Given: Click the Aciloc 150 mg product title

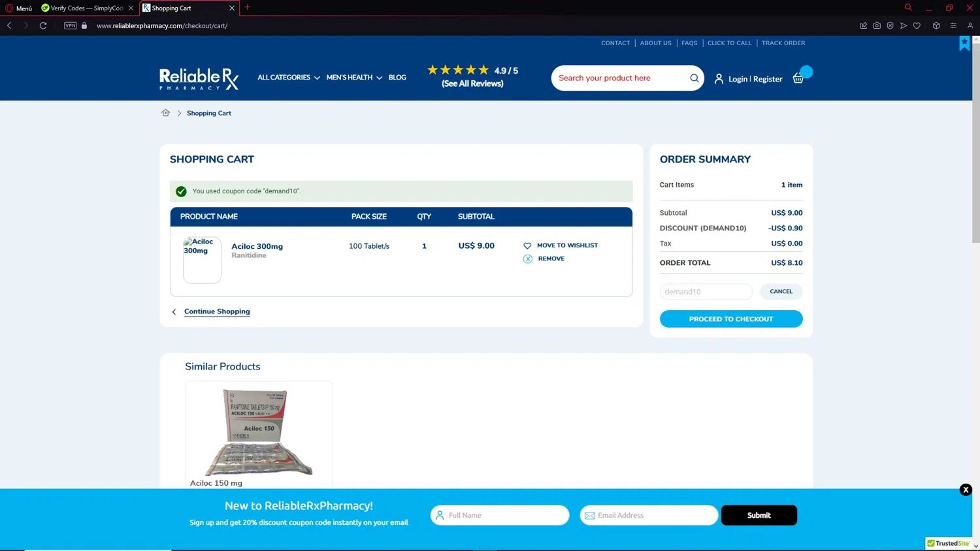Looking at the screenshot, I should point(216,483).
